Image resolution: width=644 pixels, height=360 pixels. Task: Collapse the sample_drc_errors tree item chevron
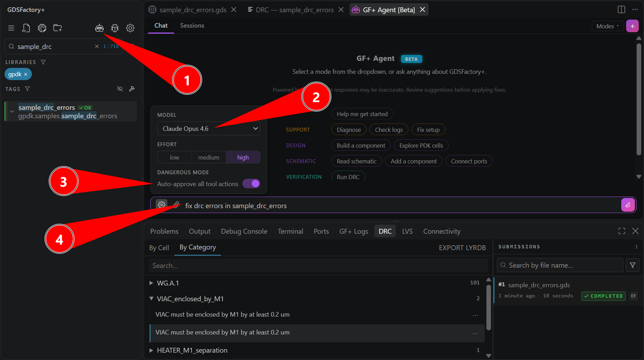point(12,111)
